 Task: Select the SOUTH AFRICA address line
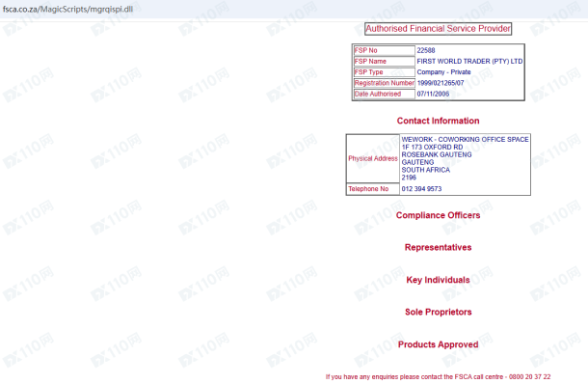pos(426,170)
